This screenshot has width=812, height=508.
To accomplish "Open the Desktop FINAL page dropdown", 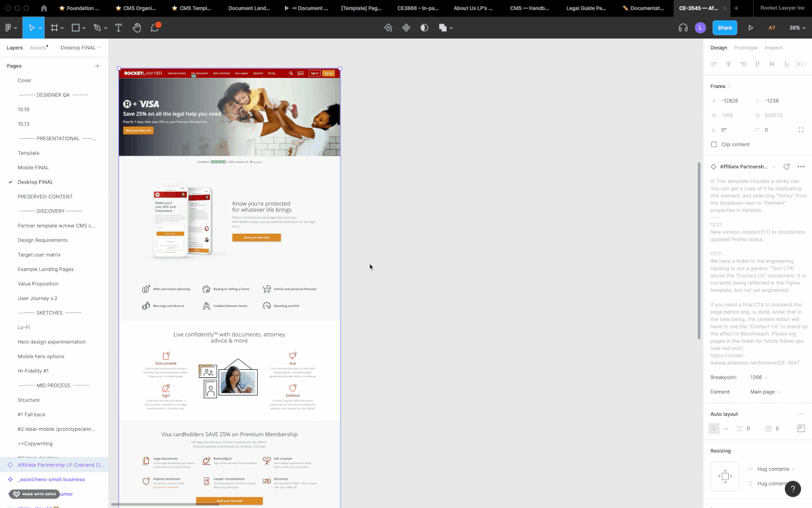I will pyautogui.click(x=81, y=47).
